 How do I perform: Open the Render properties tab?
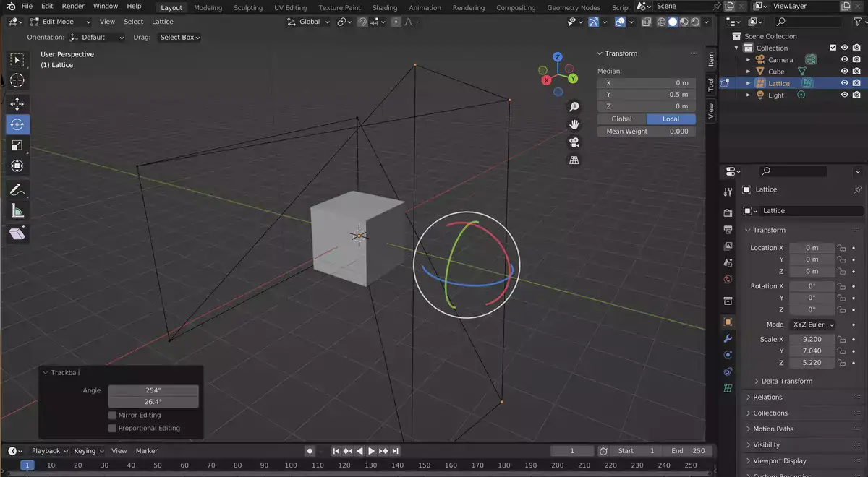pyautogui.click(x=728, y=212)
